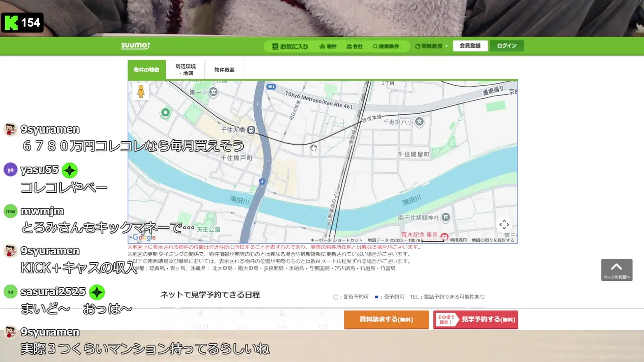Viewport: 644px width, 362px height.
Task: Click username mwmjm in chat
Action: tap(42, 211)
